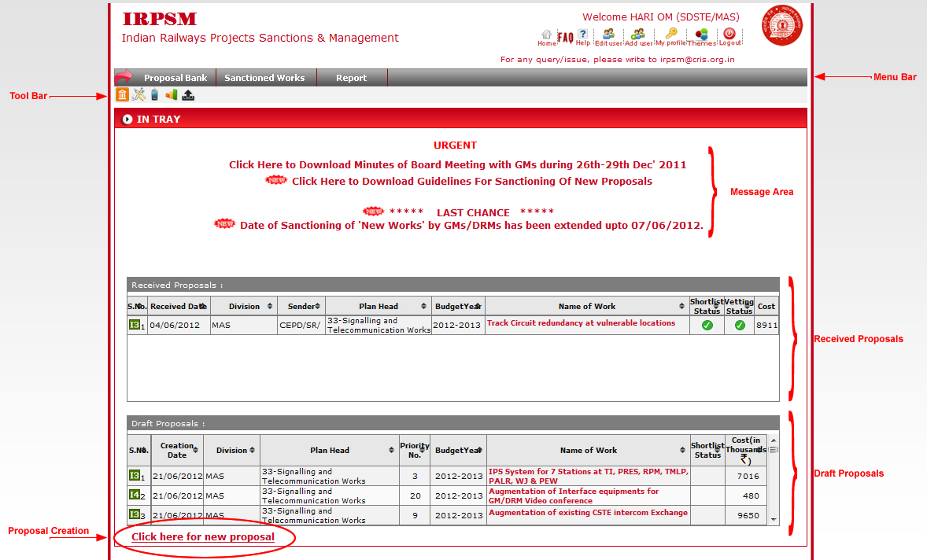Click the orange bank icon in toolbar
927x560 pixels.
122,95
